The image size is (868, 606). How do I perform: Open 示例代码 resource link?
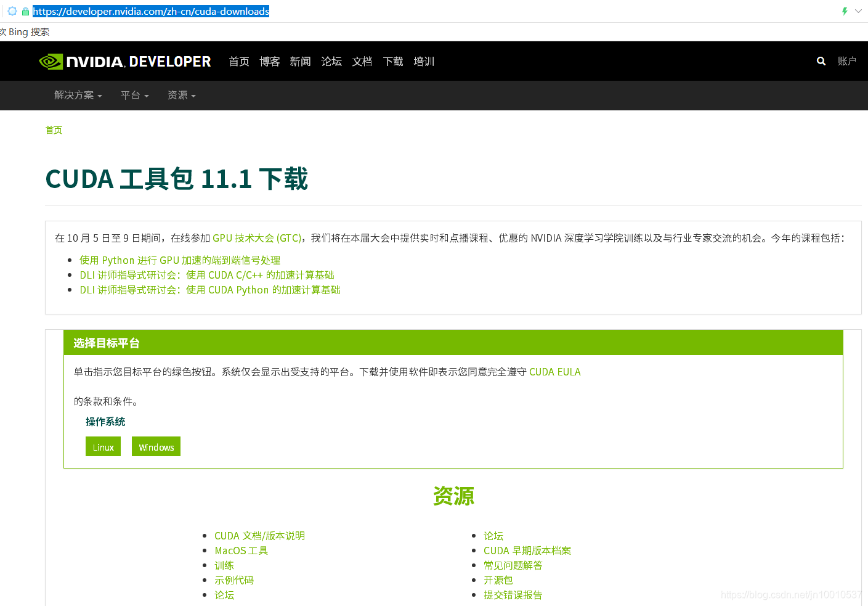click(234, 580)
